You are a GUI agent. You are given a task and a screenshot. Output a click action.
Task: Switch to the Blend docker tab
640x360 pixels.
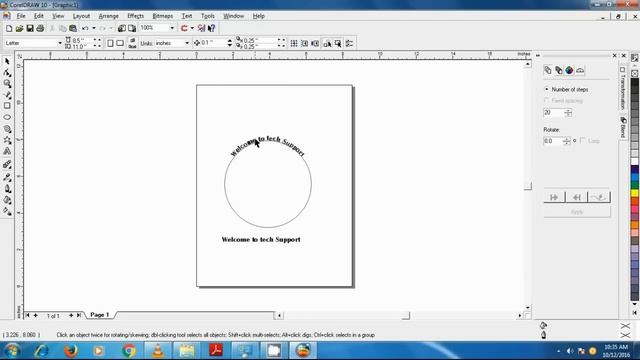pos(623,127)
